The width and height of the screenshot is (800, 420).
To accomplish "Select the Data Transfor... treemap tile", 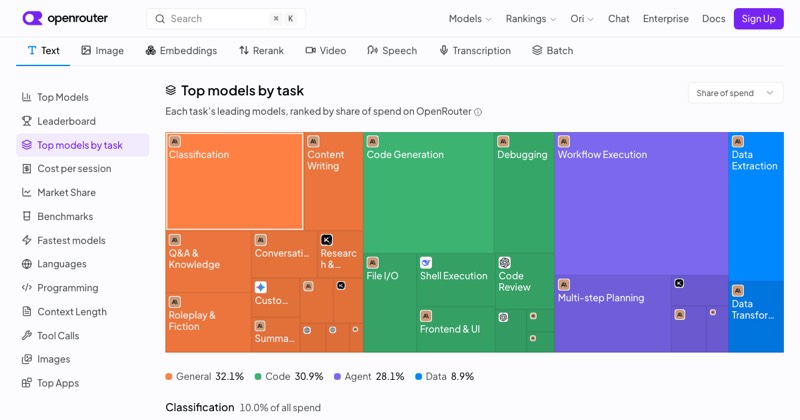I will tap(756, 316).
